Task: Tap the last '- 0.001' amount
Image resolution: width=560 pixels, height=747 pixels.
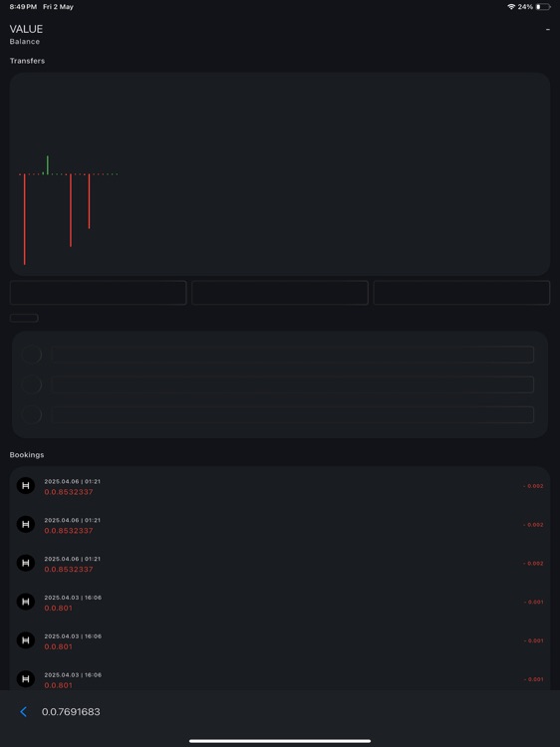Action: [x=533, y=679]
